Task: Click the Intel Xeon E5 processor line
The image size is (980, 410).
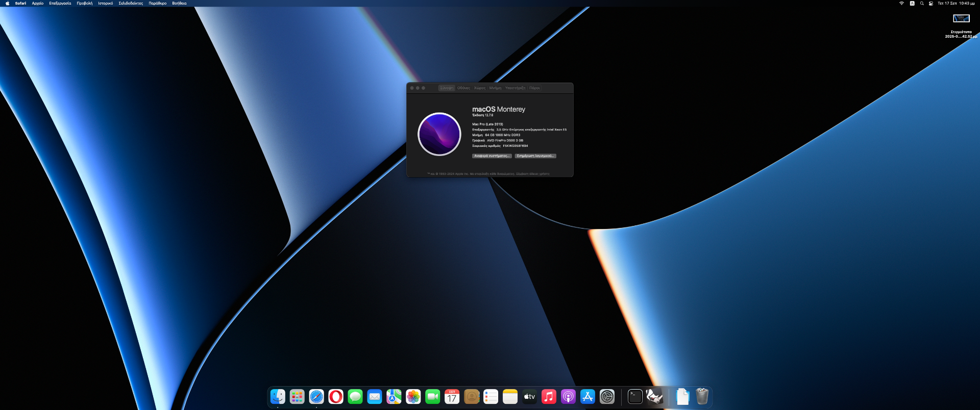Action: 519,130
